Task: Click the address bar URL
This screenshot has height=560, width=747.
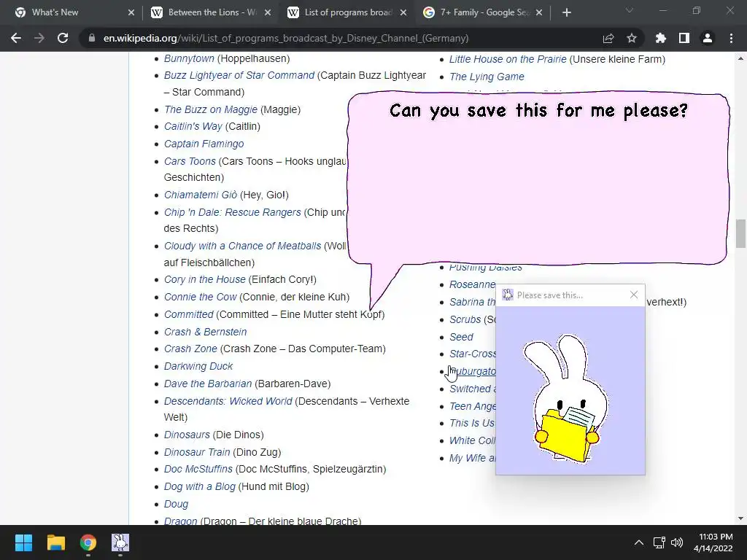Action: 286,38
